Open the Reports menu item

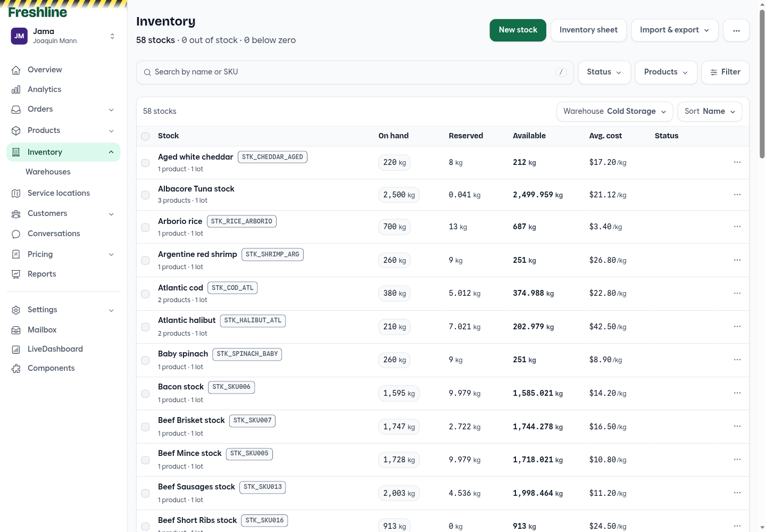63,274
